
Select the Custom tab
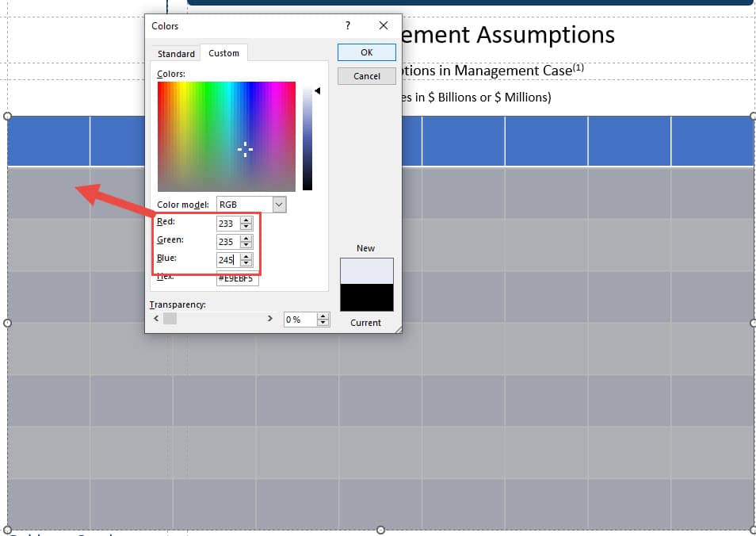click(223, 53)
